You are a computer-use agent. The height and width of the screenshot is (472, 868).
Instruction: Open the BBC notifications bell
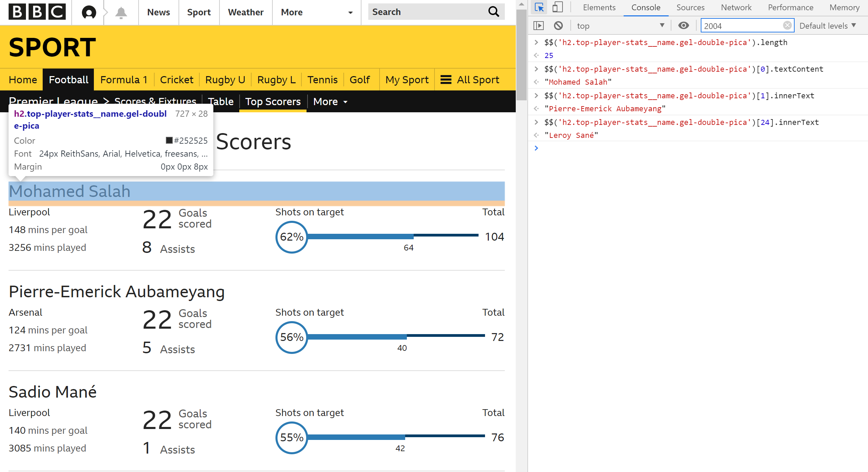pyautogui.click(x=121, y=12)
